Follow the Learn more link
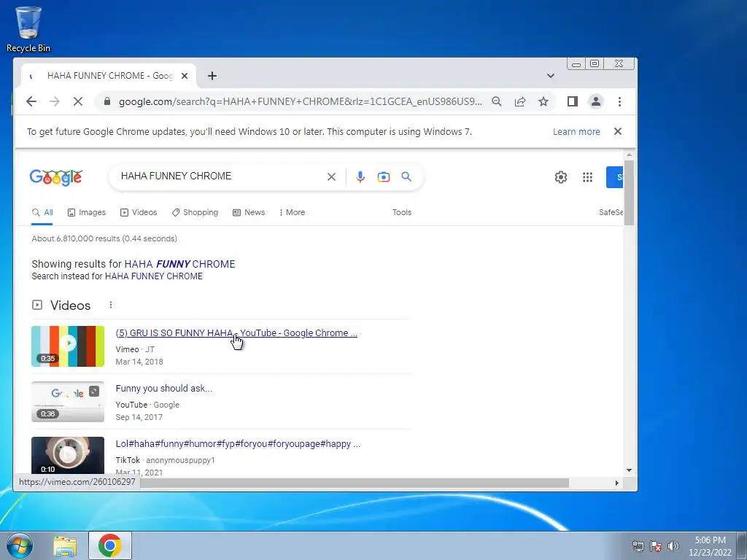 coord(576,132)
